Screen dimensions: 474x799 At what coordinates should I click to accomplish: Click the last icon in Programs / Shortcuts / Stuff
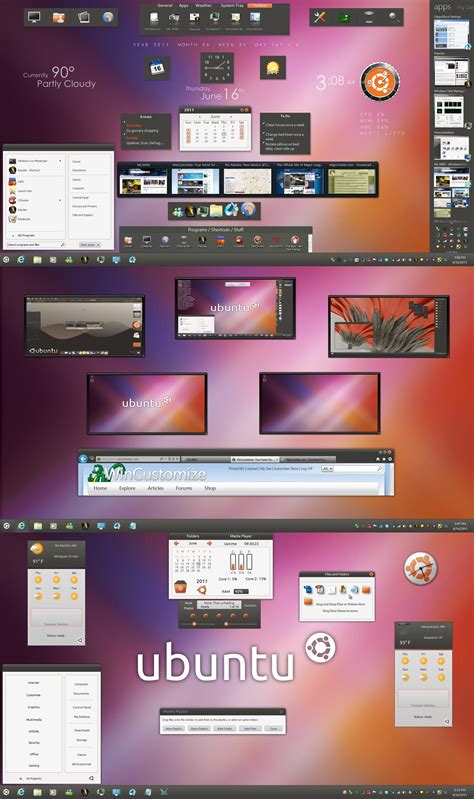pyautogui.click(x=294, y=240)
